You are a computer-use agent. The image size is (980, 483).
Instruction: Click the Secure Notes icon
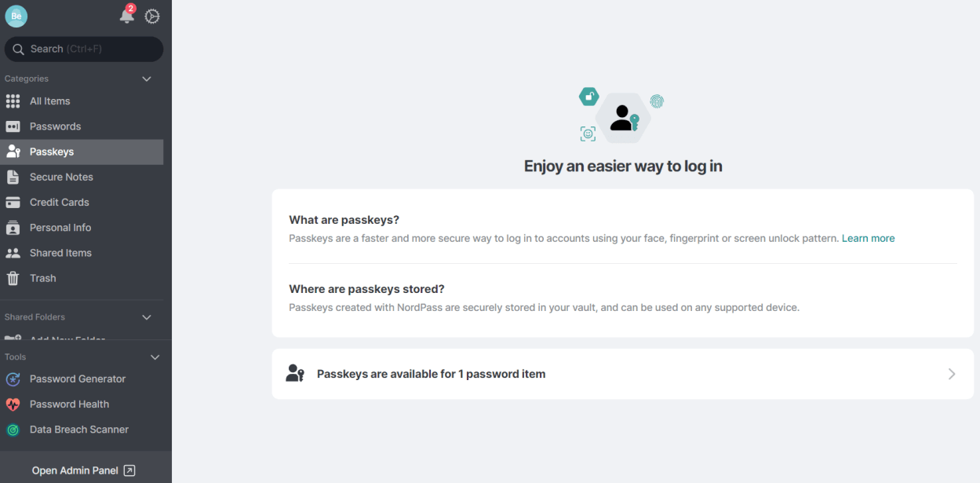(13, 177)
